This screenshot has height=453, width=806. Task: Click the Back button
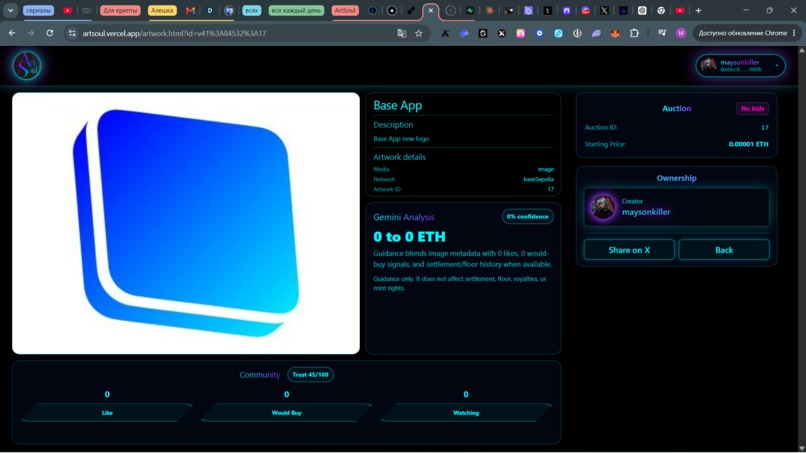(724, 250)
